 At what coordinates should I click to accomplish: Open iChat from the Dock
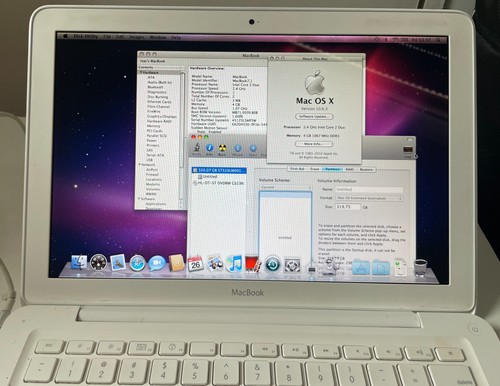pos(157,263)
